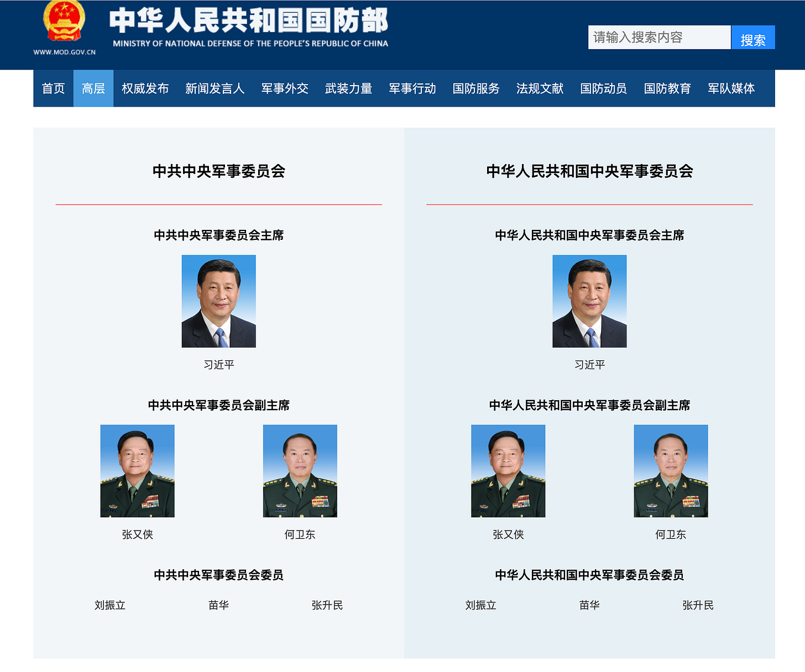Open the 法规文献 menu item
Screen dimensions: 805x672
coord(540,88)
